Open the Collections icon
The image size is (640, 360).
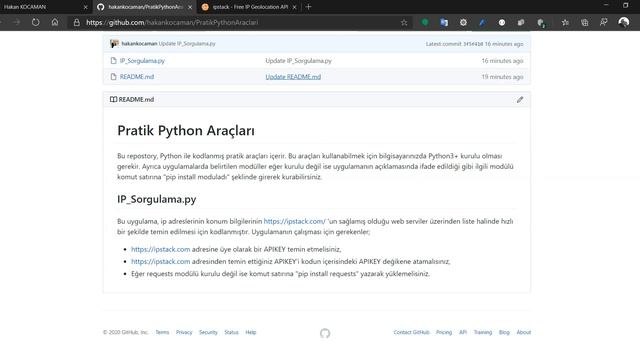click(584, 22)
